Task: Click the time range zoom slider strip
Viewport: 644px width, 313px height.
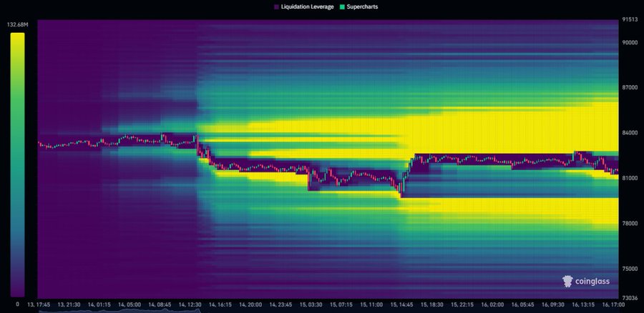Action: point(328,311)
